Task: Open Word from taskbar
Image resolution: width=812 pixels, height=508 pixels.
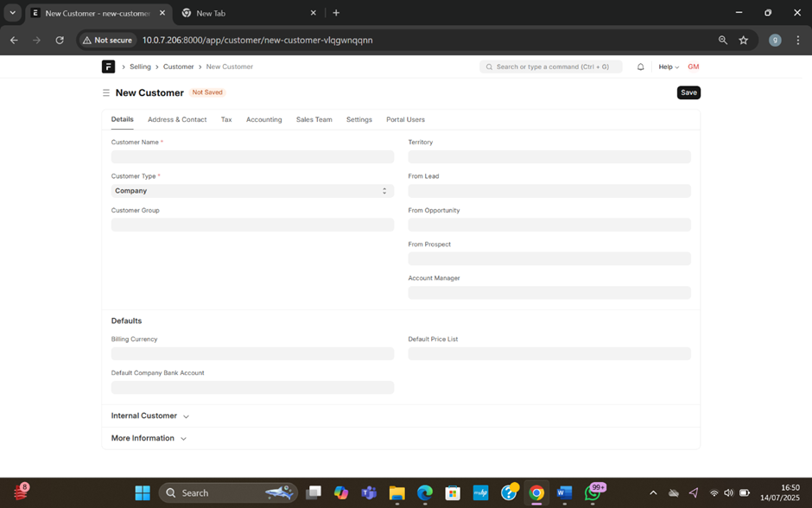Action: [564, 493]
